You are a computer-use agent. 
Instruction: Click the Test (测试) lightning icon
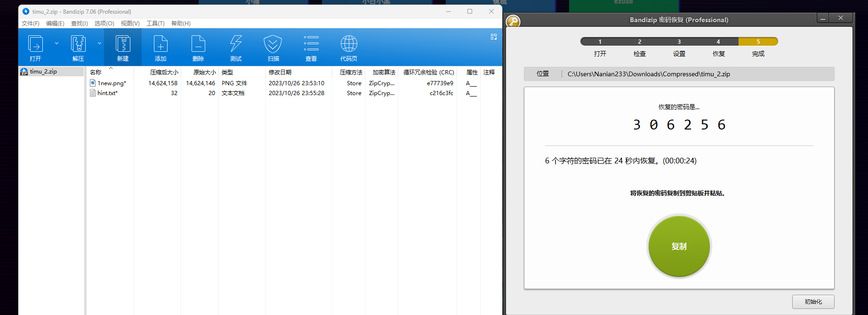click(236, 44)
